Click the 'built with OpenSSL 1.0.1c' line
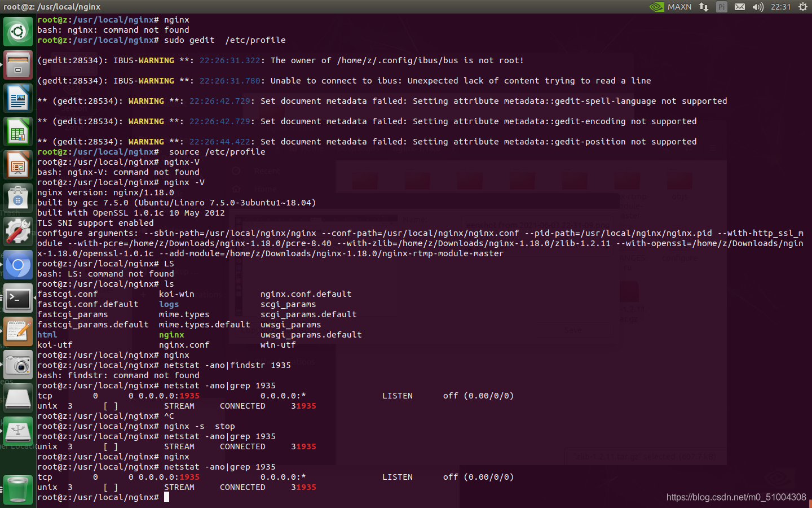The width and height of the screenshot is (812, 508). click(x=131, y=213)
